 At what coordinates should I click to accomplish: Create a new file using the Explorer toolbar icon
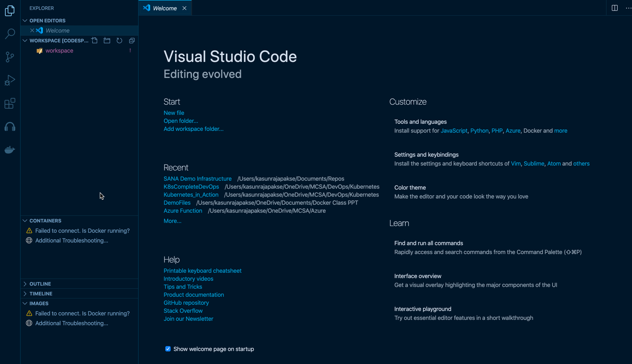click(x=94, y=40)
